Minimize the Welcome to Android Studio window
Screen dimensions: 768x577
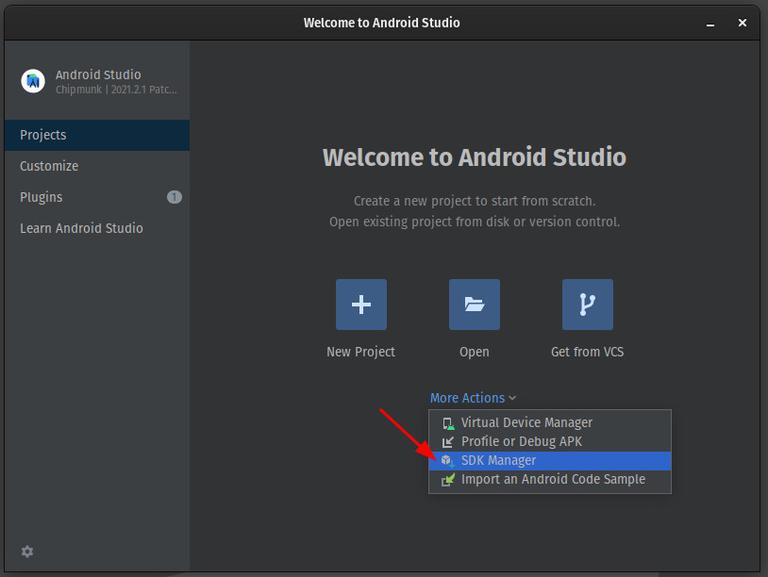point(710,23)
